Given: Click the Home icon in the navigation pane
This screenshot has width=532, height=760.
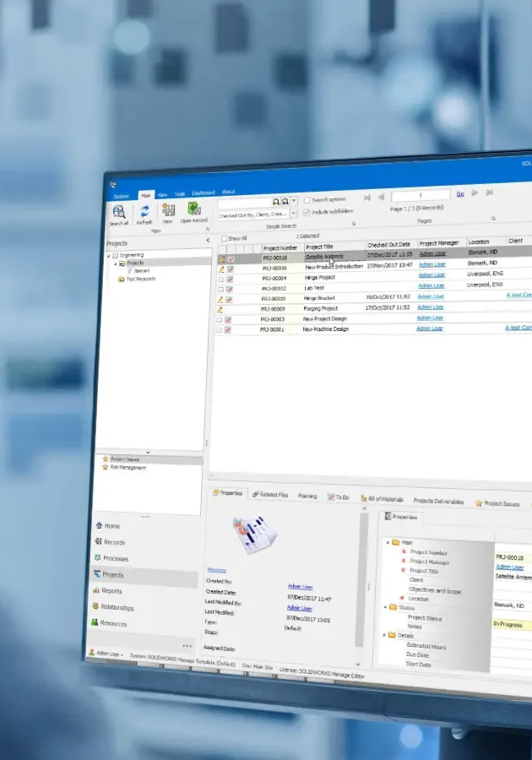Looking at the screenshot, I should point(99,525).
